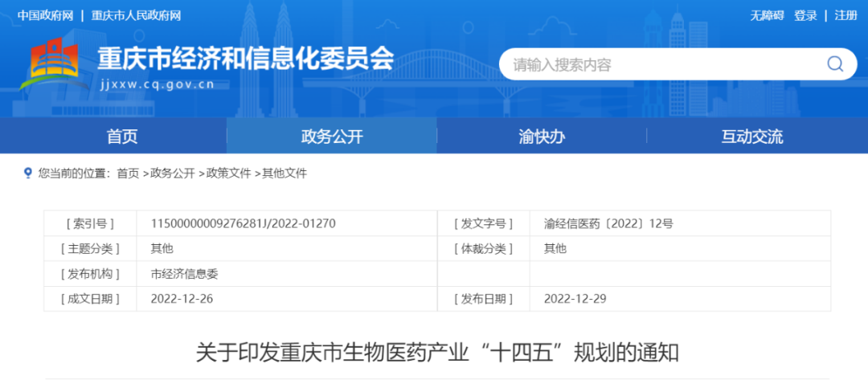The width and height of the screenshot is (868, 388).
Task: Click the 您当前的位置 breadcrumb label
Action: tap(75, 174)
